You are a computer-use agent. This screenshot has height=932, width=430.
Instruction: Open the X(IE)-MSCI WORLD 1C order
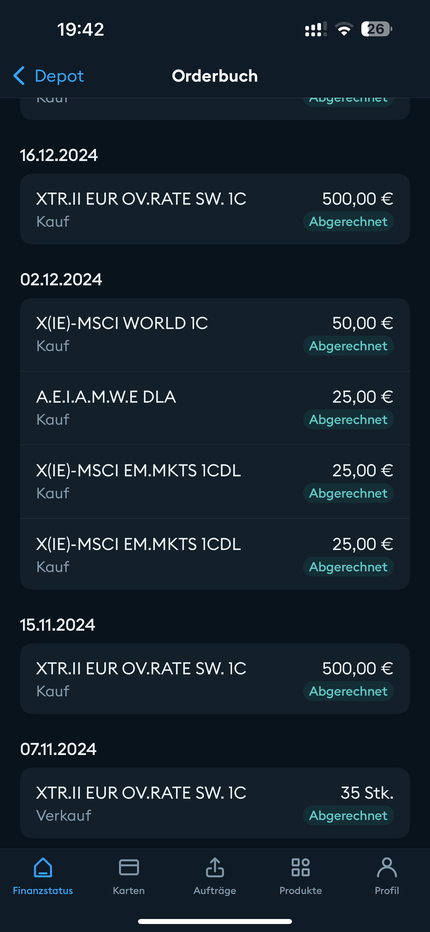tap(215, 335)
